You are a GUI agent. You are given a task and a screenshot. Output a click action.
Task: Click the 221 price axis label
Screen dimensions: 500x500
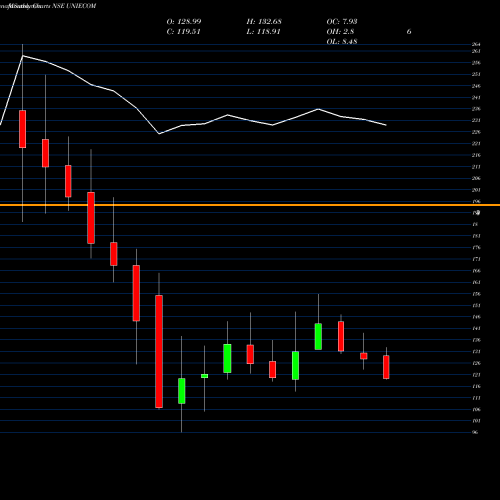[x=476, y=143]
